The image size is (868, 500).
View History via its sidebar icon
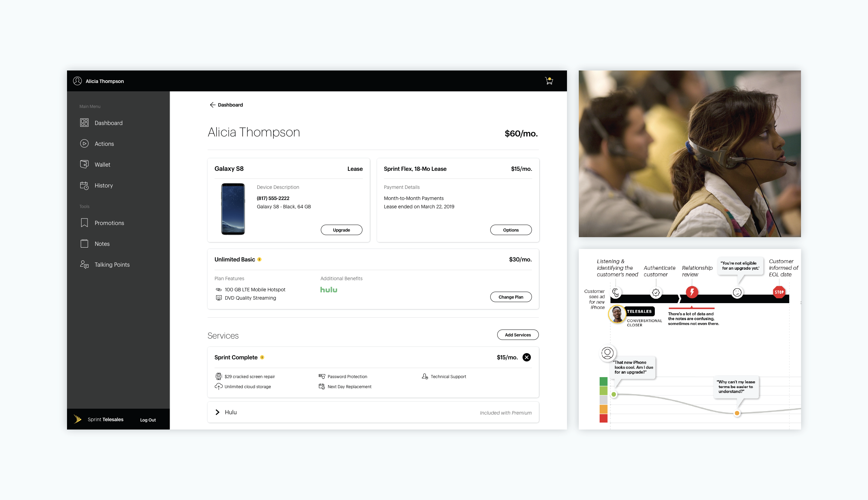[84, 185]
